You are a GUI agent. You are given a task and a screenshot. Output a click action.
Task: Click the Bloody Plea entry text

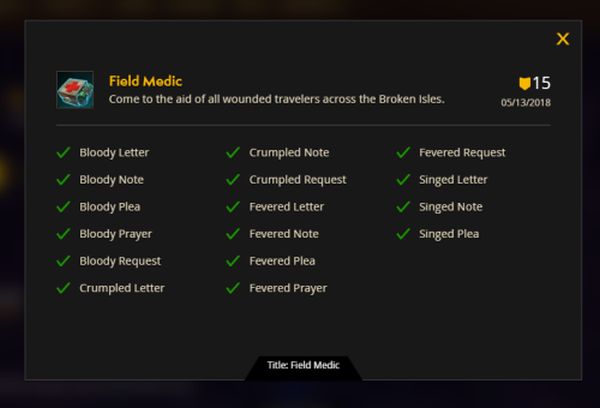tap(110, 207)
